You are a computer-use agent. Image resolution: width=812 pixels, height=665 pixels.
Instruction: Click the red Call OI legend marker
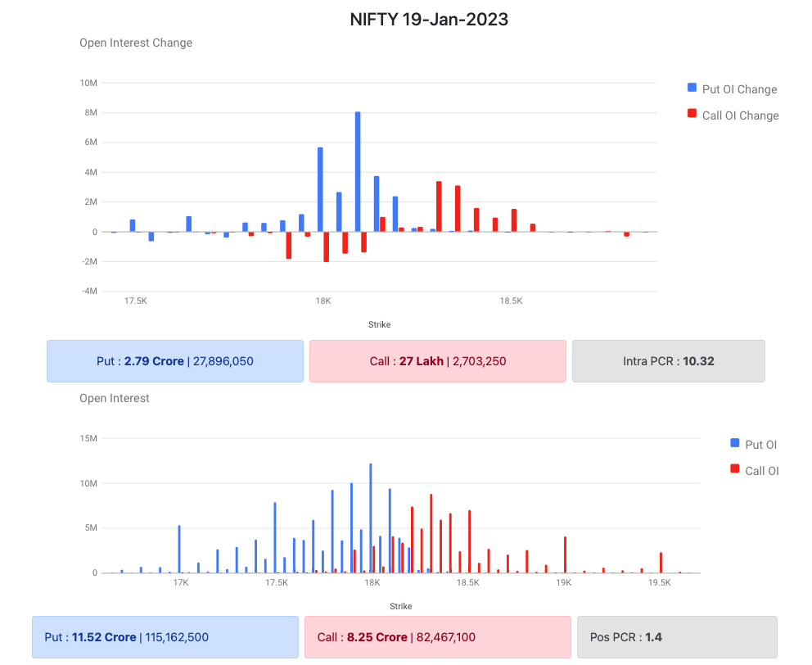[x=734, y=470]
